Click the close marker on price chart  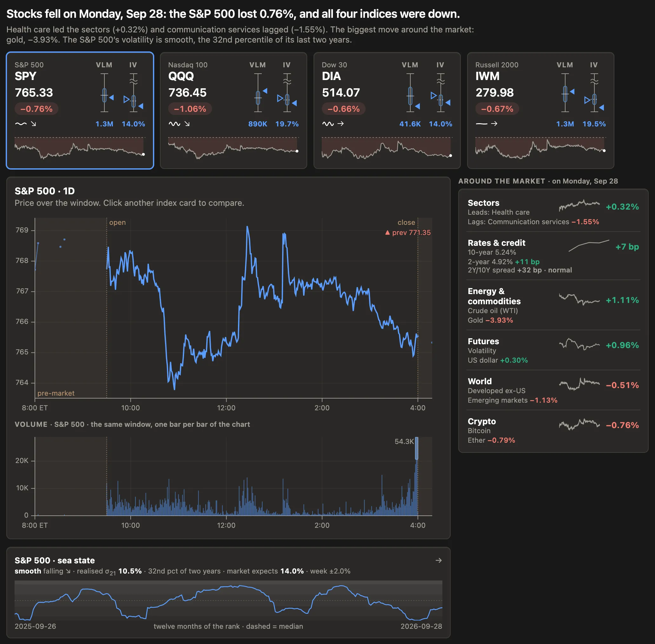click(x=406, y=223)
